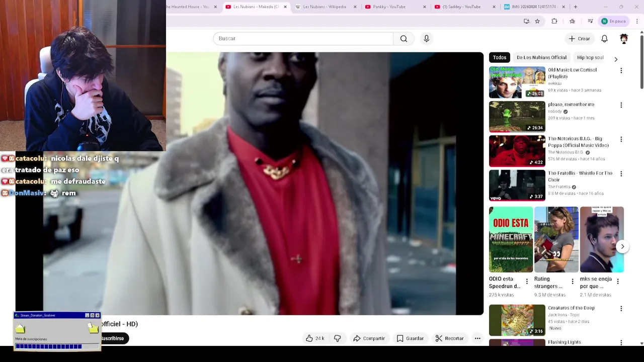Open options for mks se enoja short
Viewport: 644px width, 362px height.
pyautogui.click(x=617, y=282)
